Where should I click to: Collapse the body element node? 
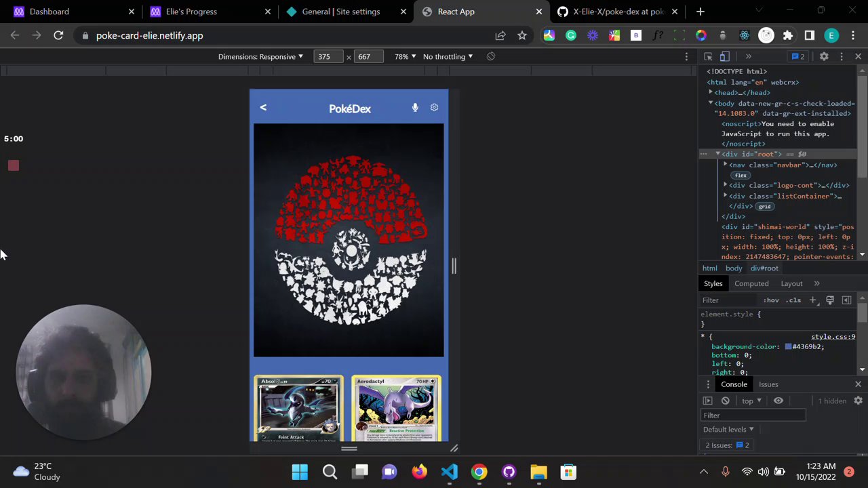(x=711, y=104)
